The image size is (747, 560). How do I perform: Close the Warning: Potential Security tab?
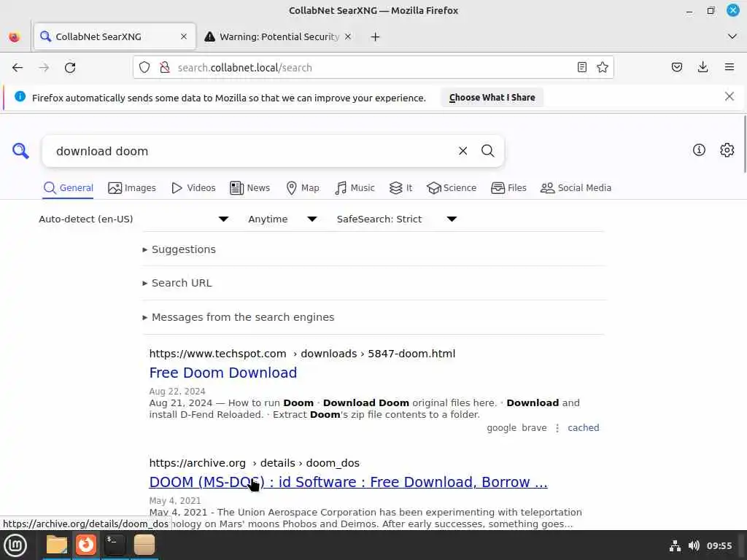point(348,36)
